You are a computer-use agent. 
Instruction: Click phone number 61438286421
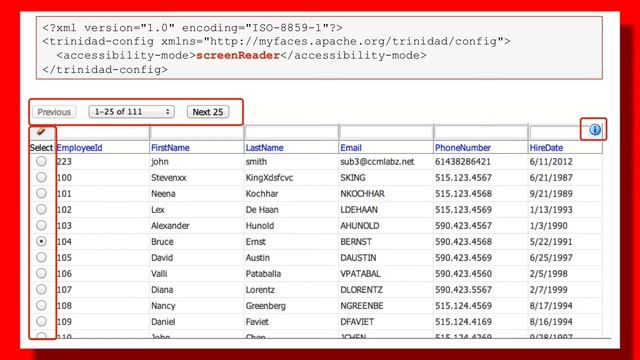coord(463,162)
